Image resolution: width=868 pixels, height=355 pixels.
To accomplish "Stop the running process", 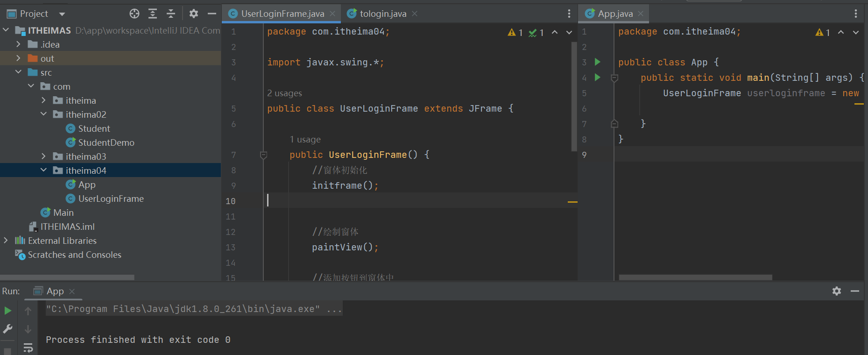I will 7,351.
